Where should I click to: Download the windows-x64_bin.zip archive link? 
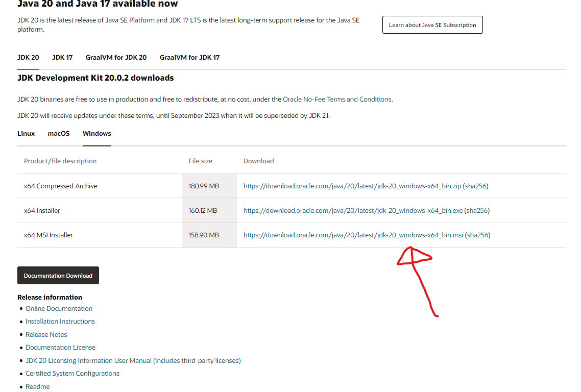(352, 186)
